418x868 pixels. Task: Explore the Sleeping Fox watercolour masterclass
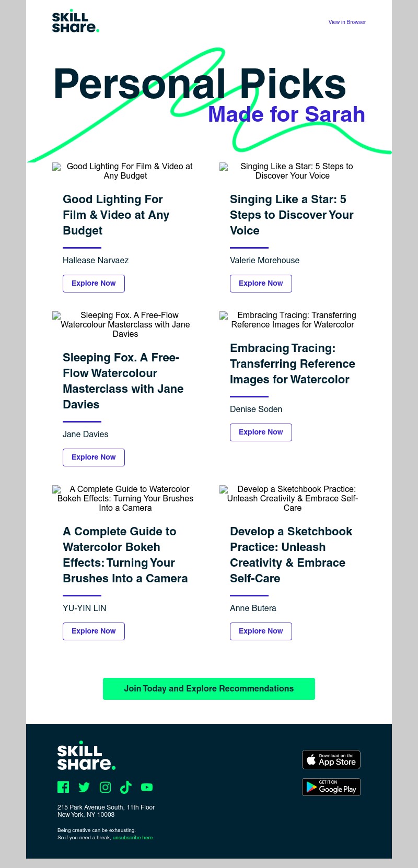94,457
